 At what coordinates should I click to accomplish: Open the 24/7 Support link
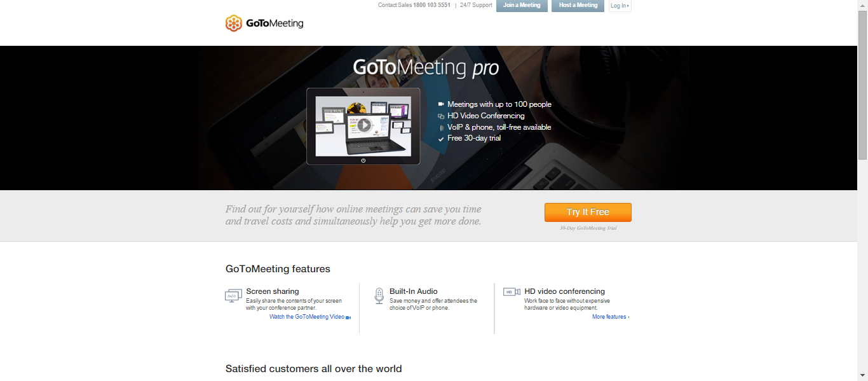click(476, 5)
